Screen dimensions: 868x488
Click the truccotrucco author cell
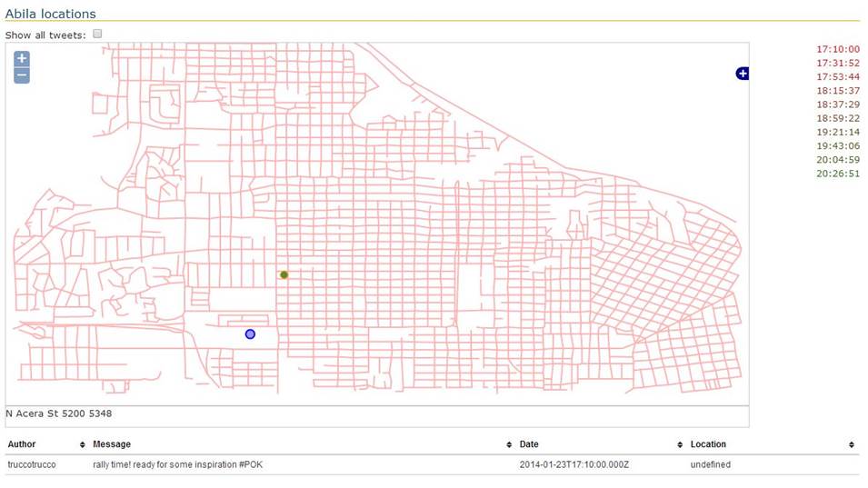coord(32,464)
